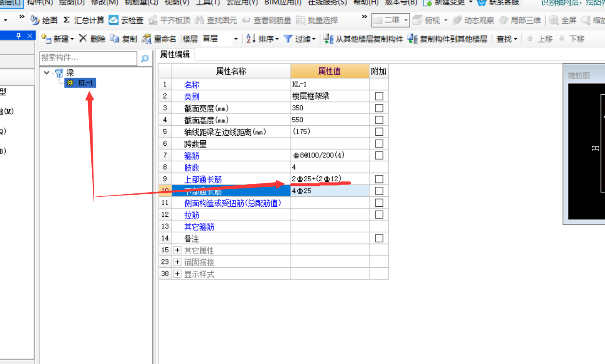Open 联系客服 customer service
605x364 pixels.
[x=498, y=2]
